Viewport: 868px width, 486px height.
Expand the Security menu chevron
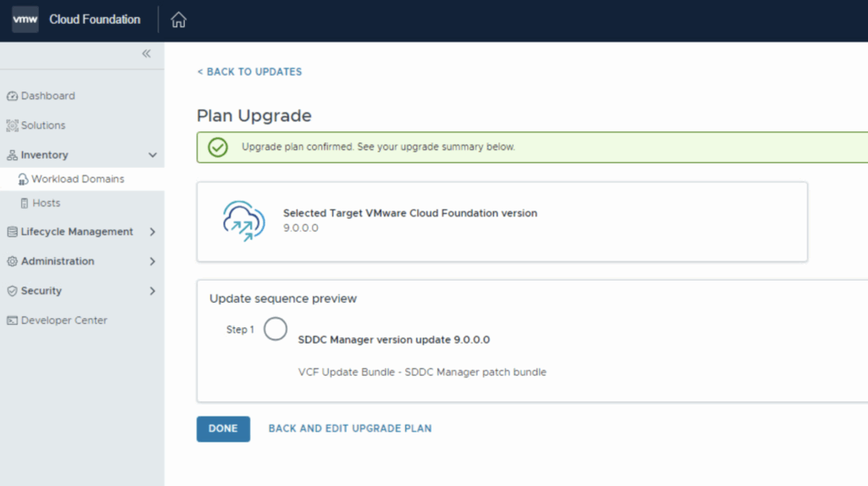click(153, 291)
